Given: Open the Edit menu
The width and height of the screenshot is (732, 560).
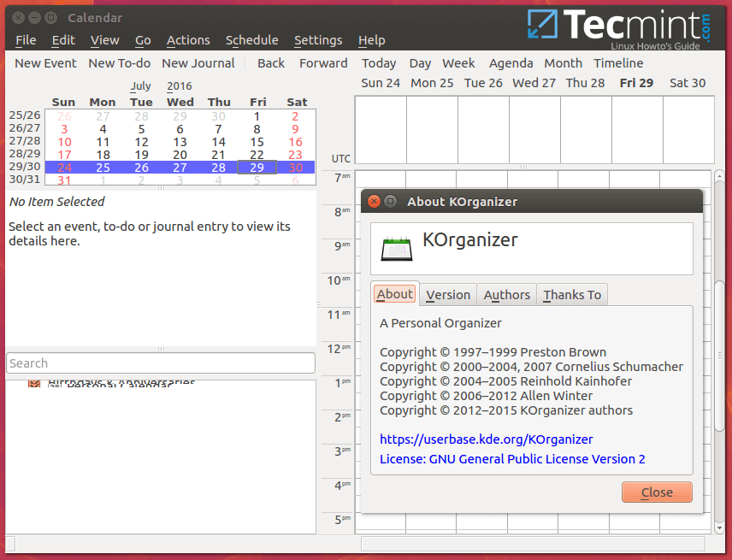Looking at the screenshot, I should 63,40.
